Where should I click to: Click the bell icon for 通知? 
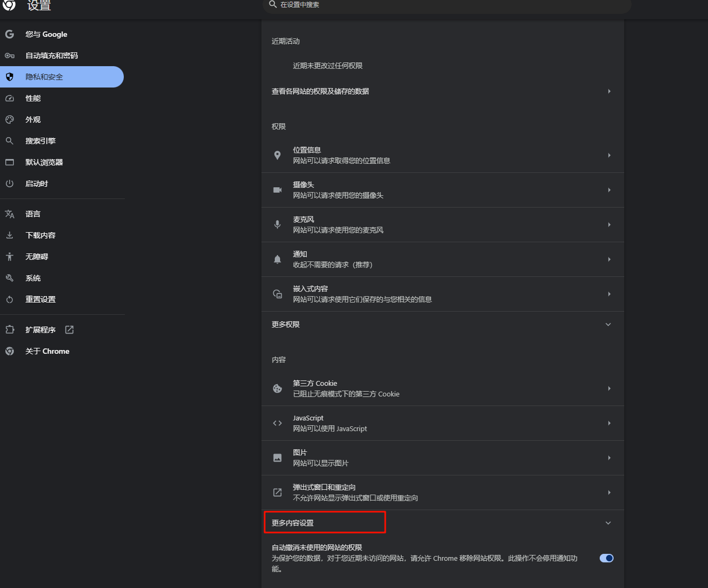[277, 259]
